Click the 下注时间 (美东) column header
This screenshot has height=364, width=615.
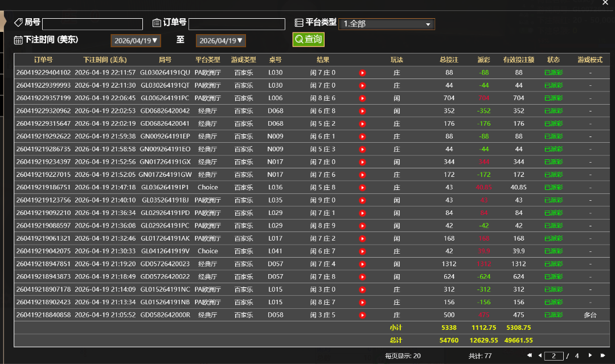[105, 60]
